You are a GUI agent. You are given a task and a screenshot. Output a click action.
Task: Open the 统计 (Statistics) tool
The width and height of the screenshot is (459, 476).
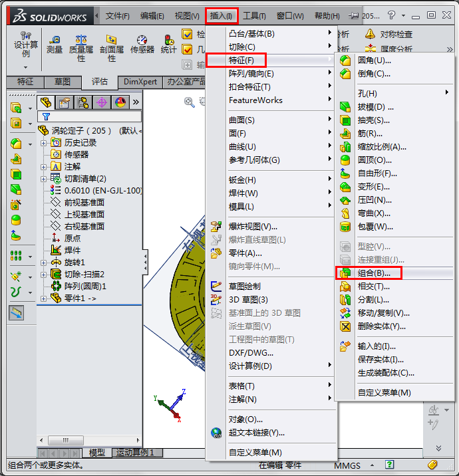[x=169, y=44]
